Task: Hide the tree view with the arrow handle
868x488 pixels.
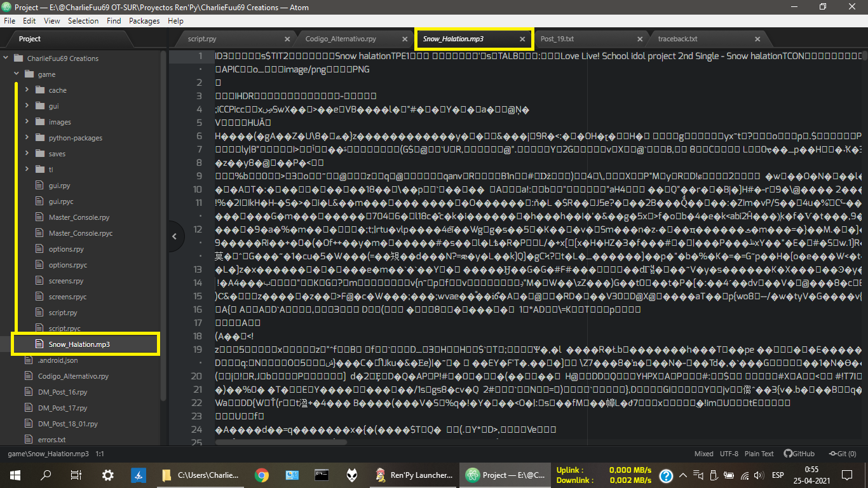Action: [175, 236]
